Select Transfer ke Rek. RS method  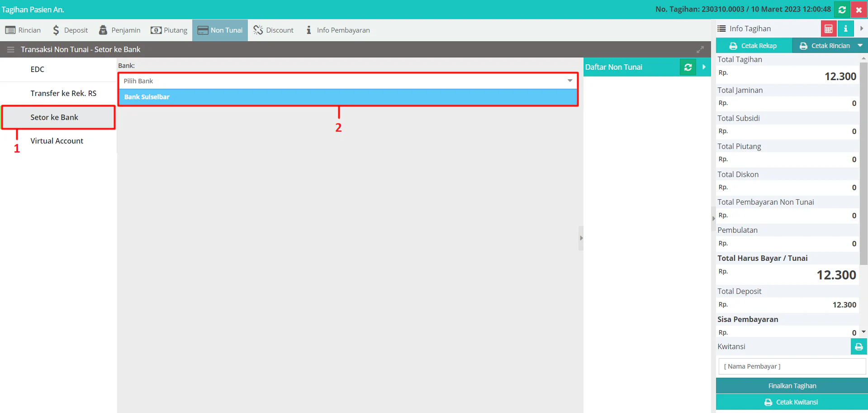pos(58,93)
